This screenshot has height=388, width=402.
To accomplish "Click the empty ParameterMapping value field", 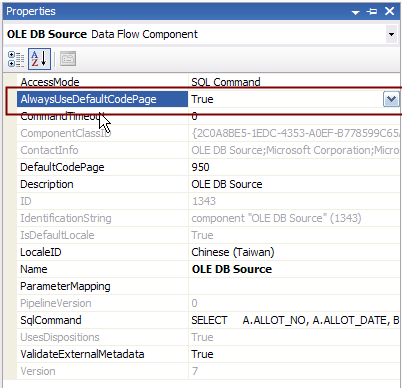I will click(x=294, y=286).
